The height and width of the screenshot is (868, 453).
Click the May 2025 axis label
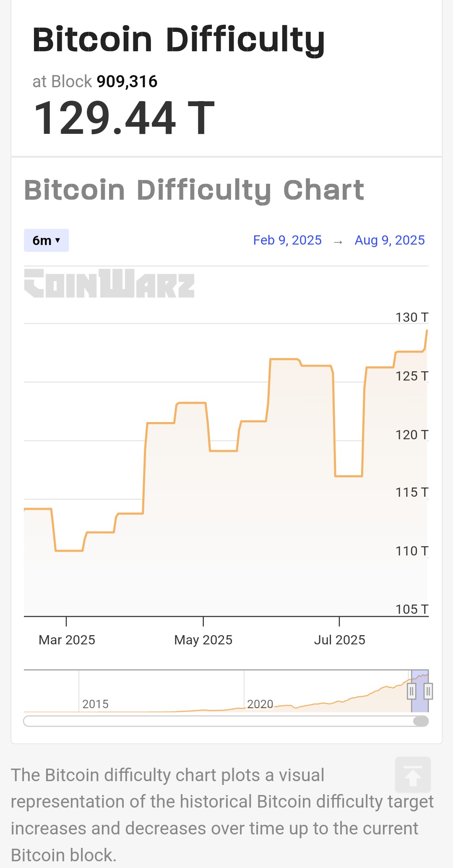(203, 640)
